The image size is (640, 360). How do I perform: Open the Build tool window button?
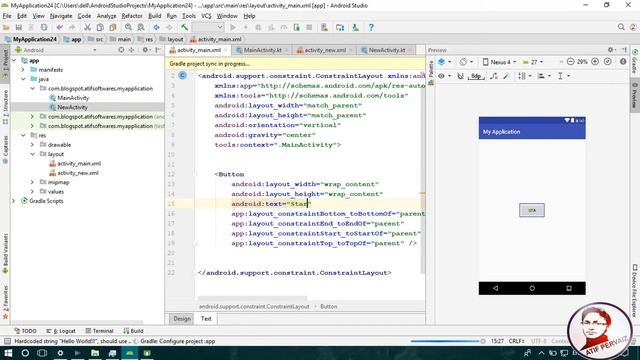click(x=133, y=331)
